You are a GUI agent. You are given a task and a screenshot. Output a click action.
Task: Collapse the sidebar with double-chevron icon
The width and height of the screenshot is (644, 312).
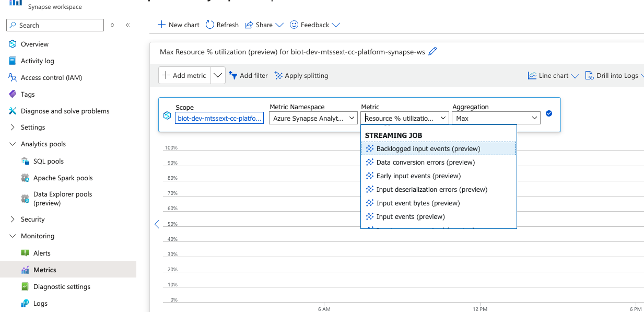tap(127, 25)
